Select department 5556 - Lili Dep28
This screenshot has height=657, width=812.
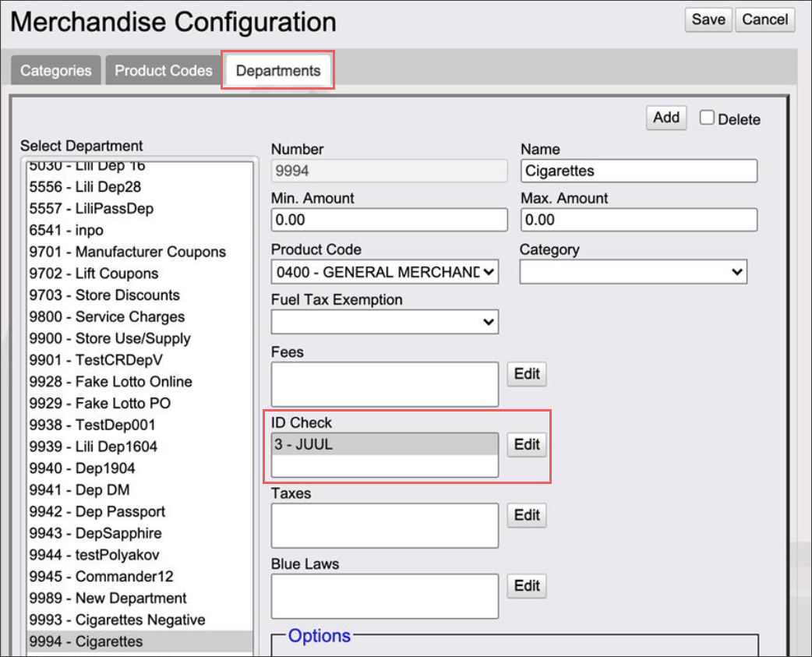139,187
